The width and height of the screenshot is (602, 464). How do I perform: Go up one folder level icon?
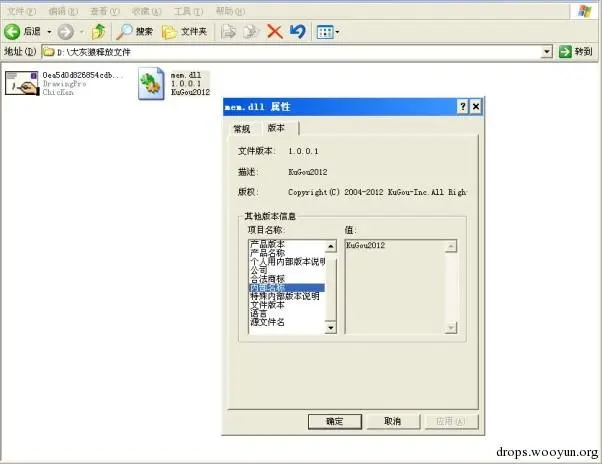pos(98,31)
